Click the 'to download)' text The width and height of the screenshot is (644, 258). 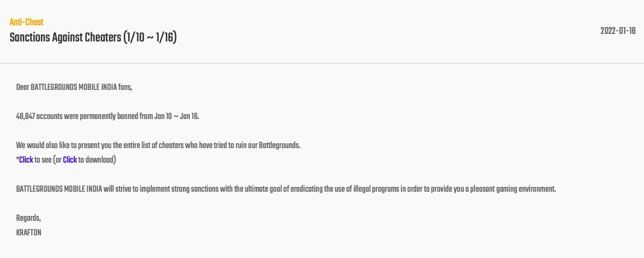pos(97,160)
